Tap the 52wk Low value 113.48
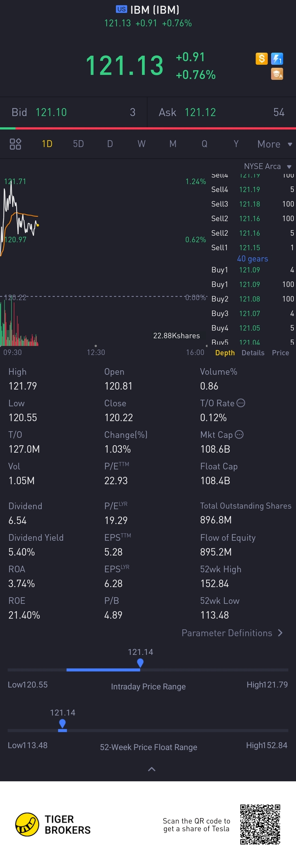Image resolution: width=296 pixels, height=868 pixels. [215, 615]
